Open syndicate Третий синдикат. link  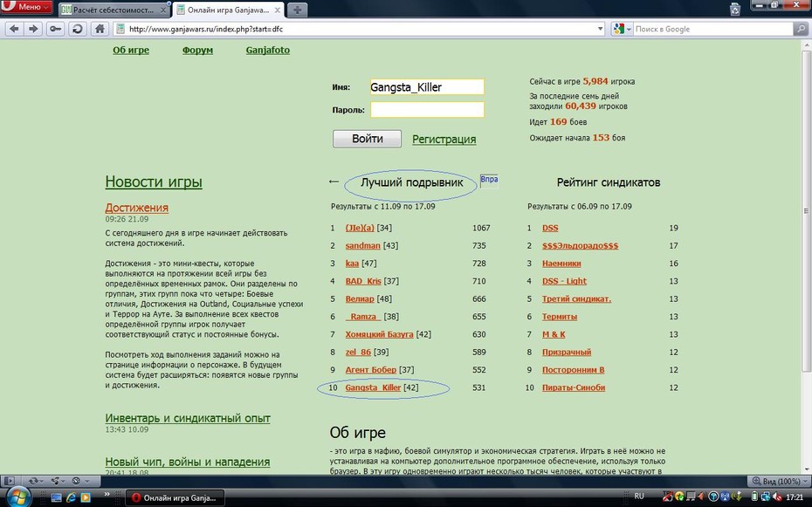point(576,299)
